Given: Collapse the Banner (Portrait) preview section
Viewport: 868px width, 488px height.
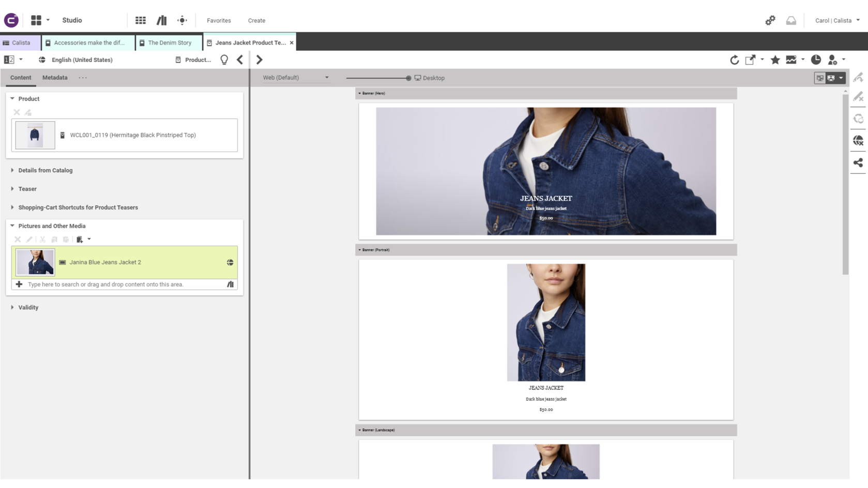Looking at the screenshot, I should click(x=360, y=250).
